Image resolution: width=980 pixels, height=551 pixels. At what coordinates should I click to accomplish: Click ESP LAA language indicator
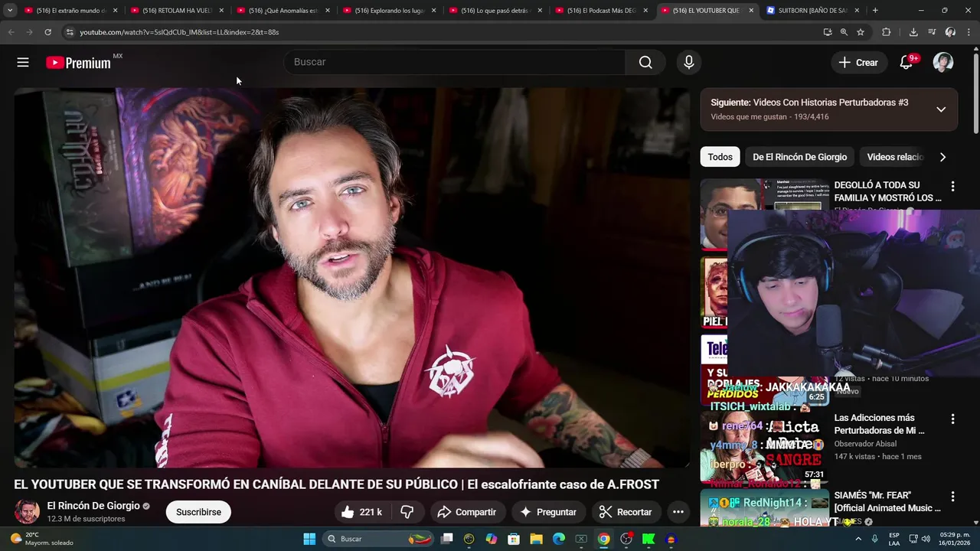click(894, 539)
